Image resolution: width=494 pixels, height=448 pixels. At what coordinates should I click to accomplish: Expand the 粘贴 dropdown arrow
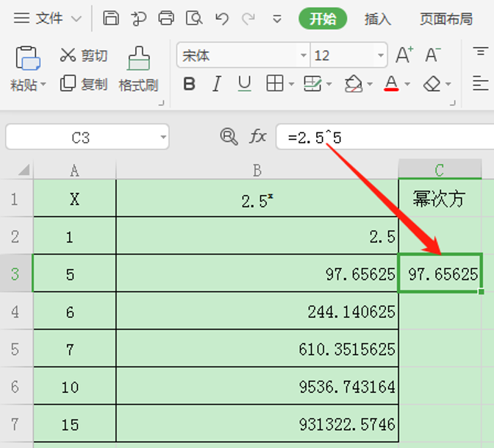coord(43,84)
